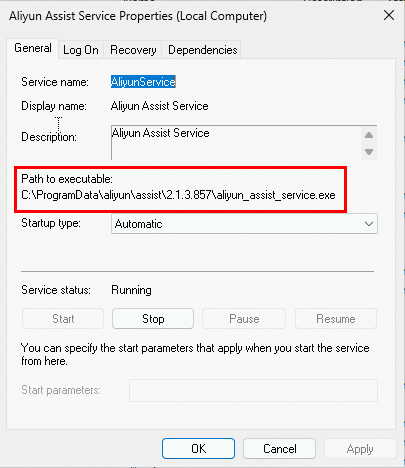Cancel the properties dialog

click(279, 449)
